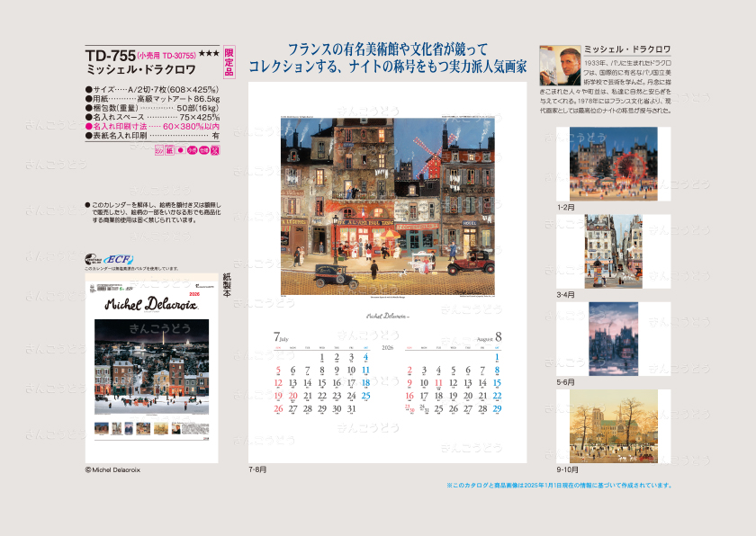756x536 pixels.
Task: Click the 1933年 biography paragraph
Action: [x=606, y=86]
